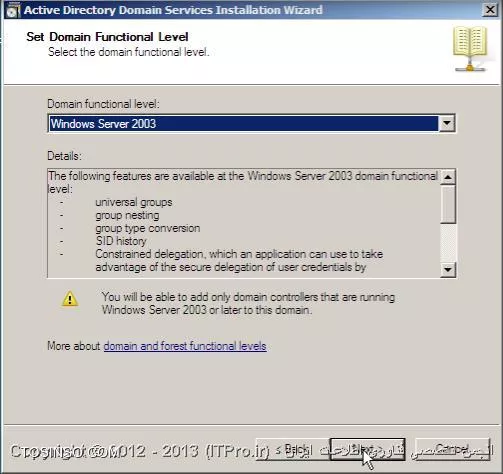Click the yellow warning triangle icon
Image resolution: width=503 pixels, height=474 pixels.
point(70,299)
